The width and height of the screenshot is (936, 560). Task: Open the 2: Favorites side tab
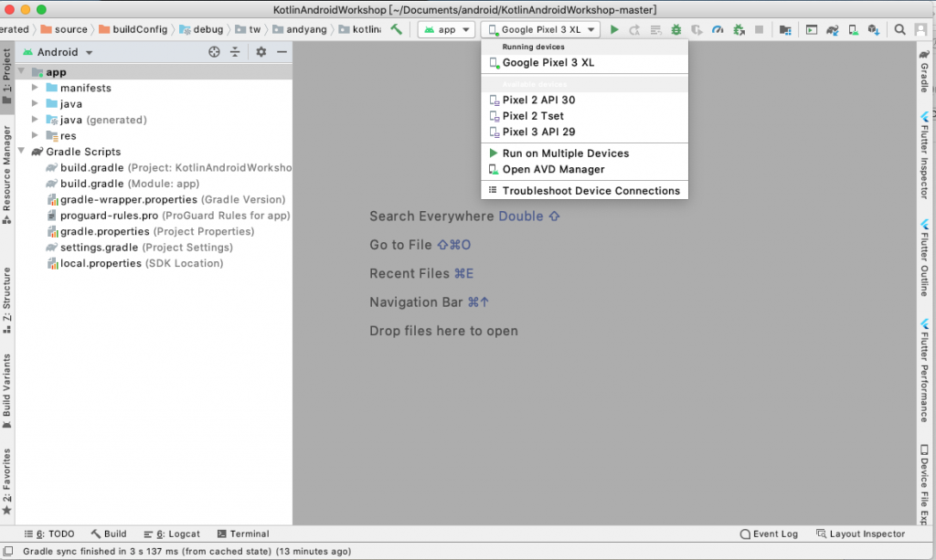coord(6,481)
